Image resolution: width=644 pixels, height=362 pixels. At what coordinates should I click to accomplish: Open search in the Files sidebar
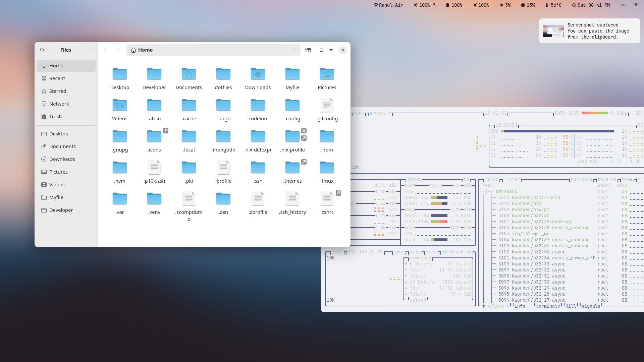point(42,50)
